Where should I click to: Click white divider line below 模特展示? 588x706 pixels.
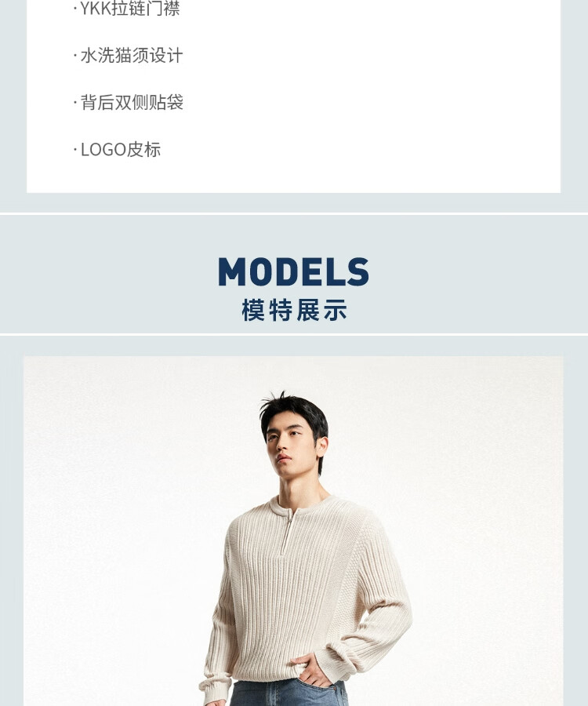pos(294,334)
